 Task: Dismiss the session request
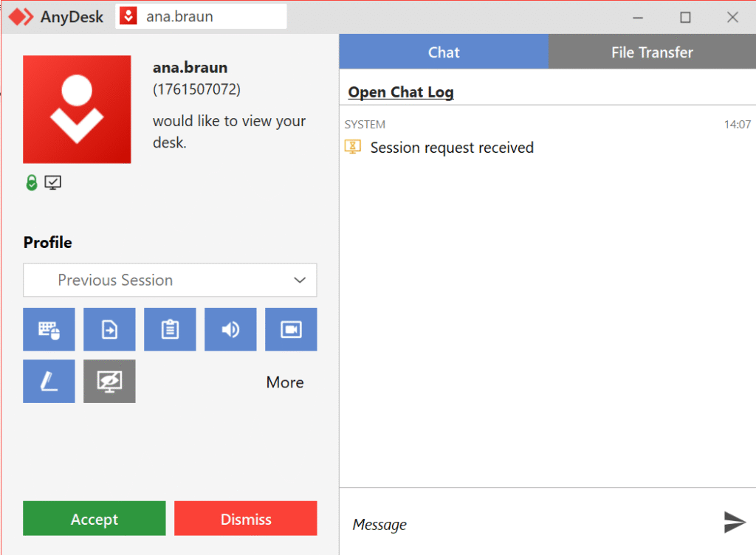point(246,519)
